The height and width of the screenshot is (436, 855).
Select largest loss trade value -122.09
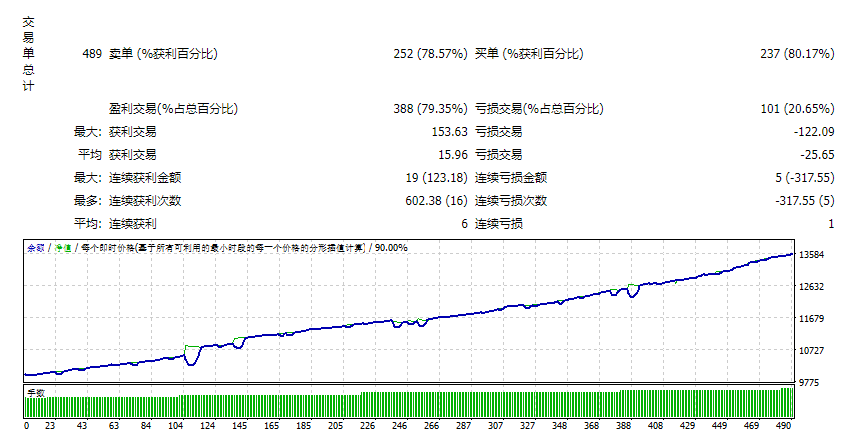[814, 132]
